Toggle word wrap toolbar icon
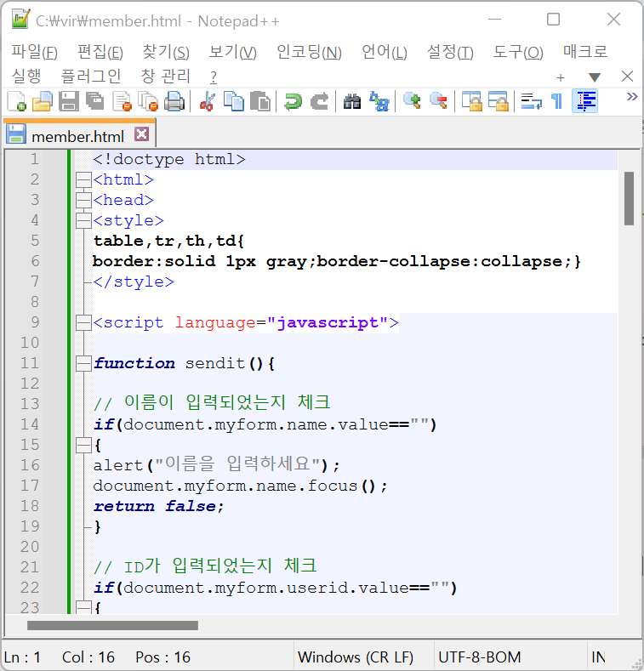644x671 pixels. click(x=532, y=102)
